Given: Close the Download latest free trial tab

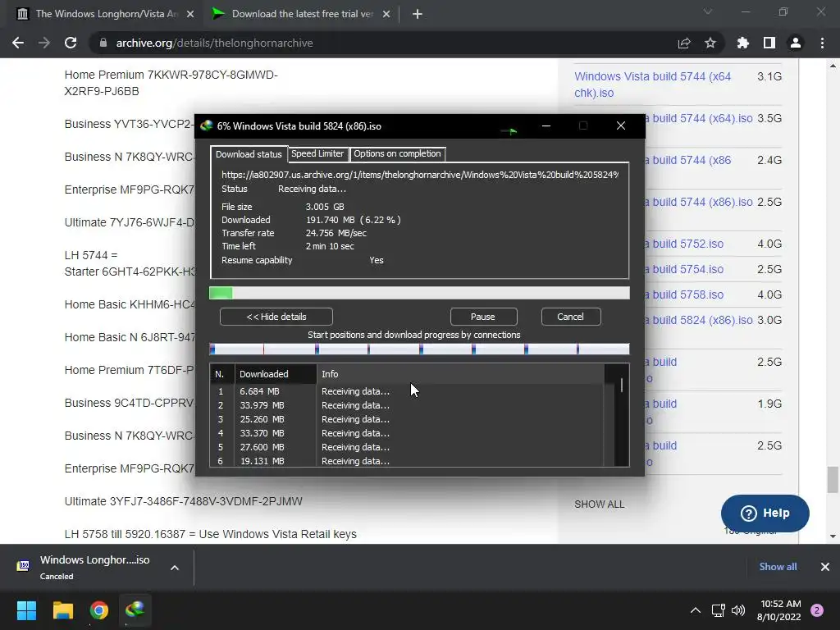Looking at the screenshot, I should [x=386, y=14].
